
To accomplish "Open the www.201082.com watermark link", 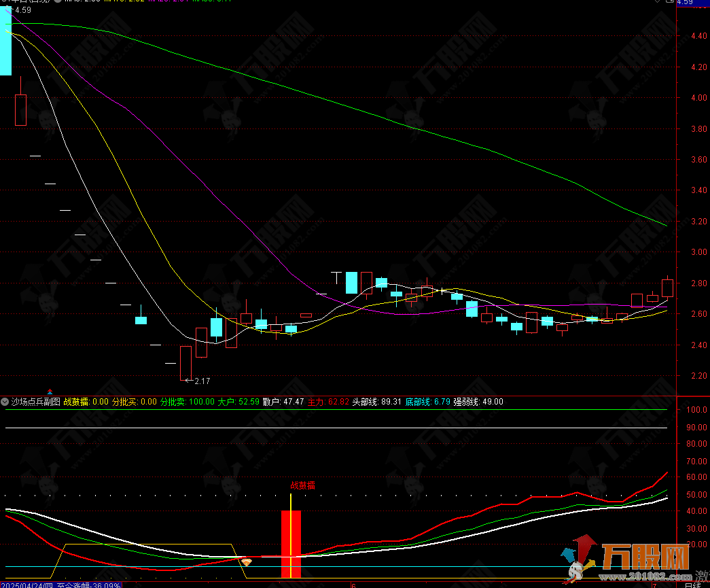I will coord(649,578).
